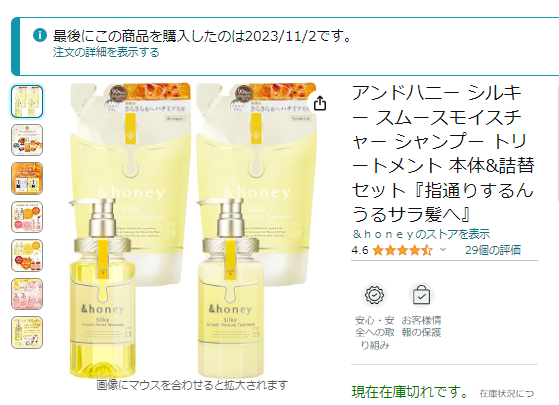Open the 29個の評価 reviews link
The width and height of the screenshot is (559, 405).
coord(493,250)
